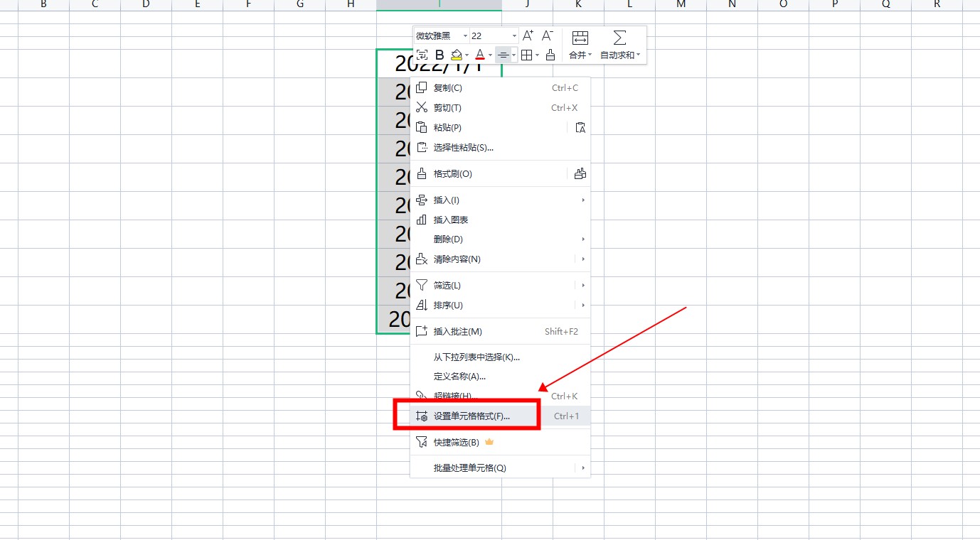This screenshot has height=540, width=980.
Task: Open the font size dropdown showing 22
Action: 514,36
